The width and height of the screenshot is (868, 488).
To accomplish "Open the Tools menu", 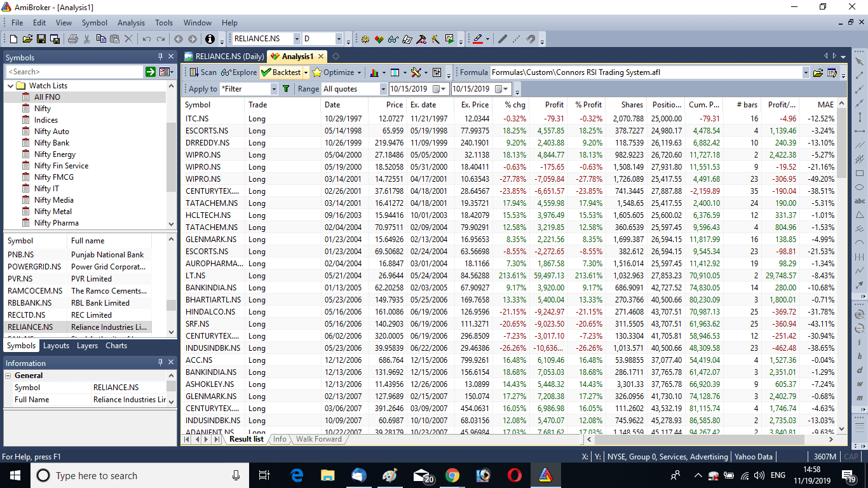I will (164, 22).
